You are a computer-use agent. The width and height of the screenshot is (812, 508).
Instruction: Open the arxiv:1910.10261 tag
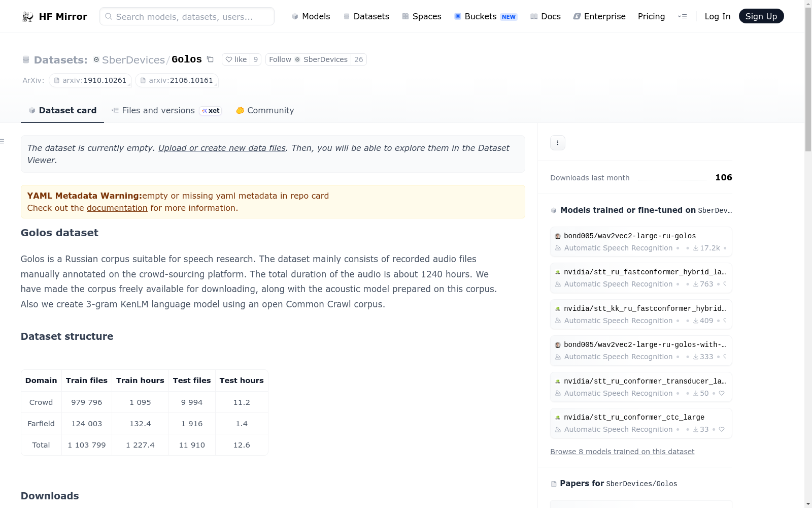[90, 80]
